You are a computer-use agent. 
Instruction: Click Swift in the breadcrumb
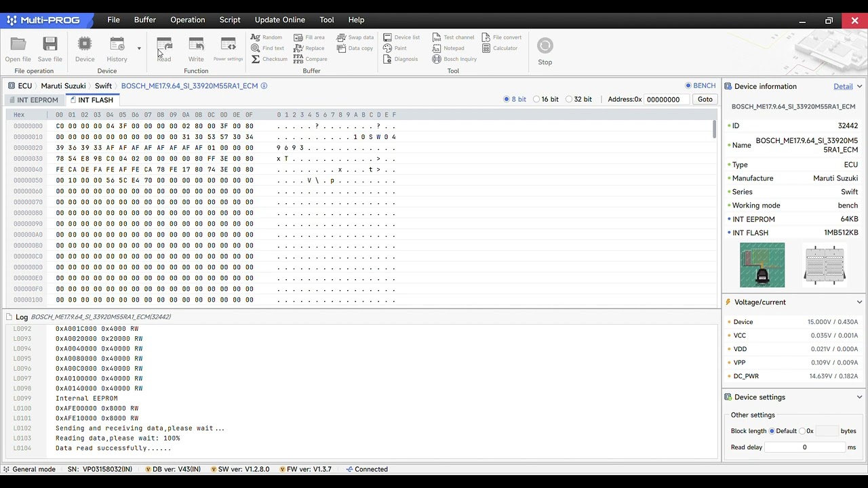pos(103,86)
